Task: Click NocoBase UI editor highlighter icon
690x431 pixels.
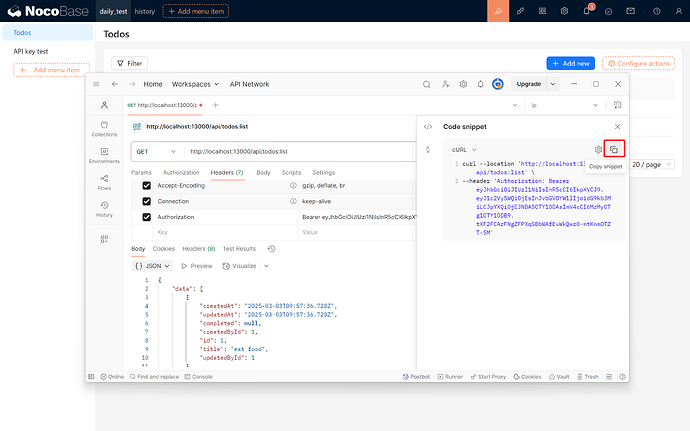Action: [498, 11]
